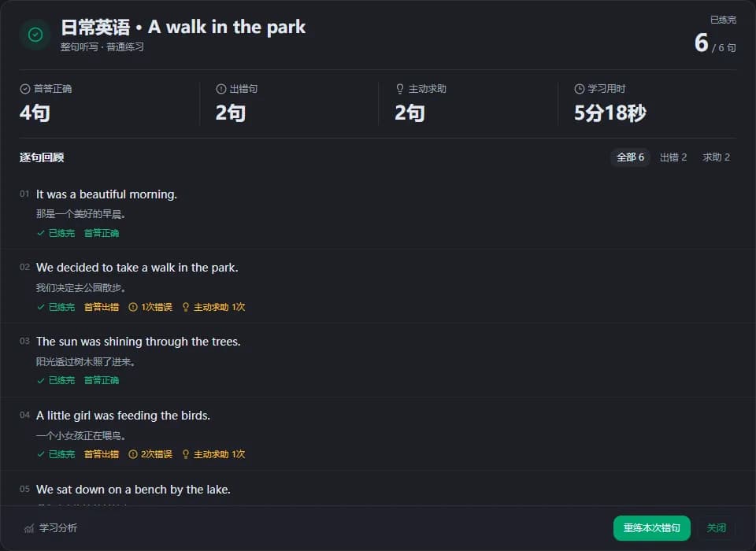Screen dimensions: 756x551
Task: Click lightbulb 主动求助 icon on sentence 02
Action: click(x=186, y=307)
